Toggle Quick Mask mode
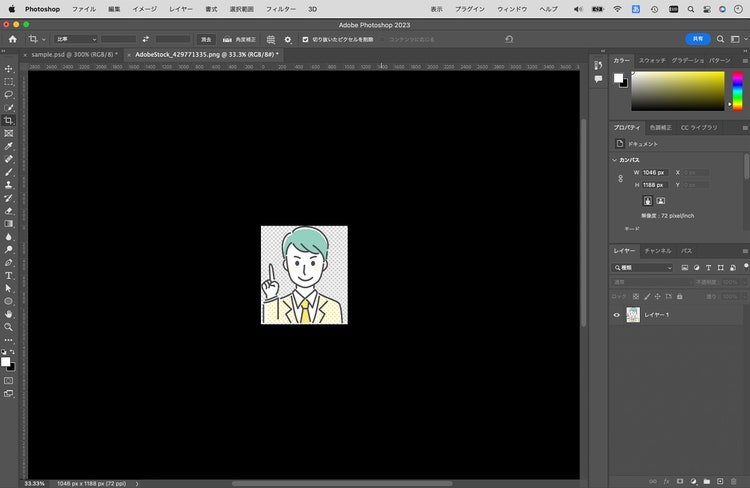Viewport: 750px width, 488px height. click(x=9, y=381)
